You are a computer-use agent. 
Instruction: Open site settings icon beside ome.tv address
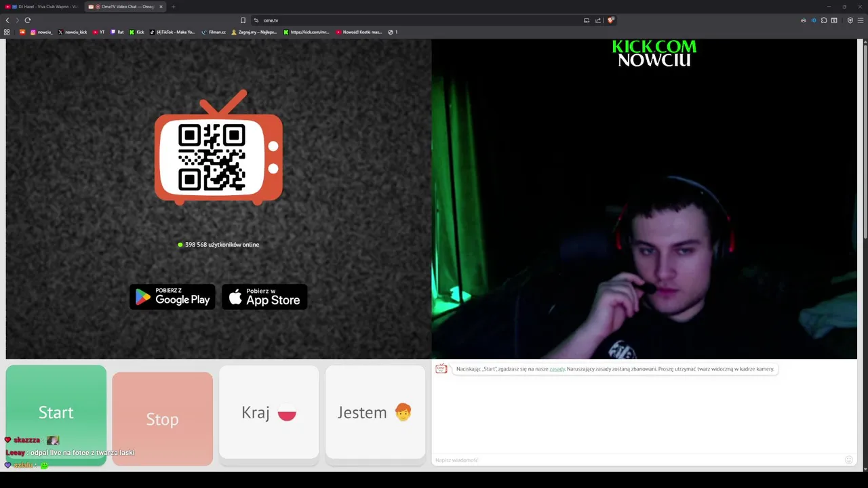coord(256,20)
